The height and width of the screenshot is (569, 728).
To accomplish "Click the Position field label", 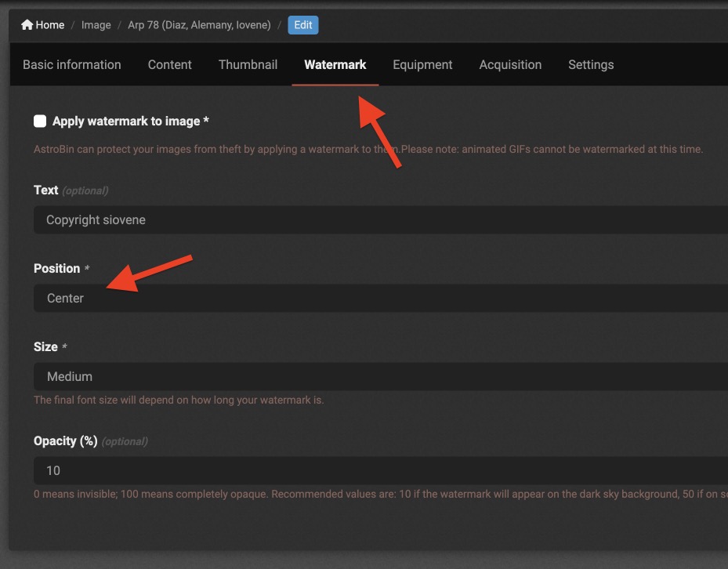I will coord(62,269).
